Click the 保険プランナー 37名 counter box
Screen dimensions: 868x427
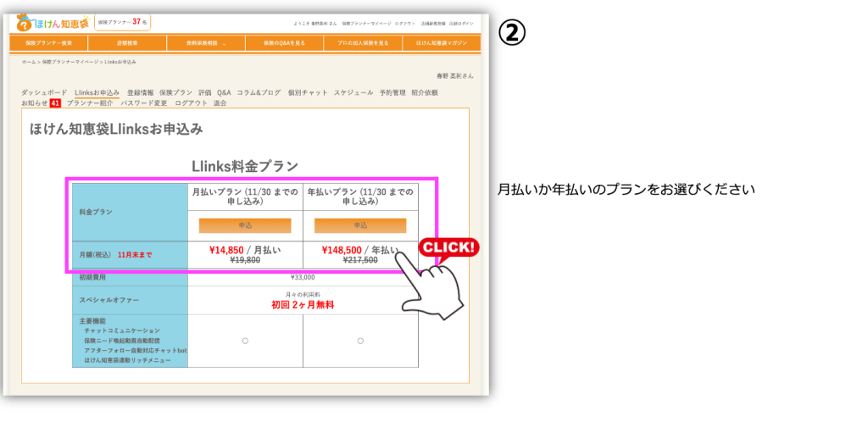coord(122,22)
